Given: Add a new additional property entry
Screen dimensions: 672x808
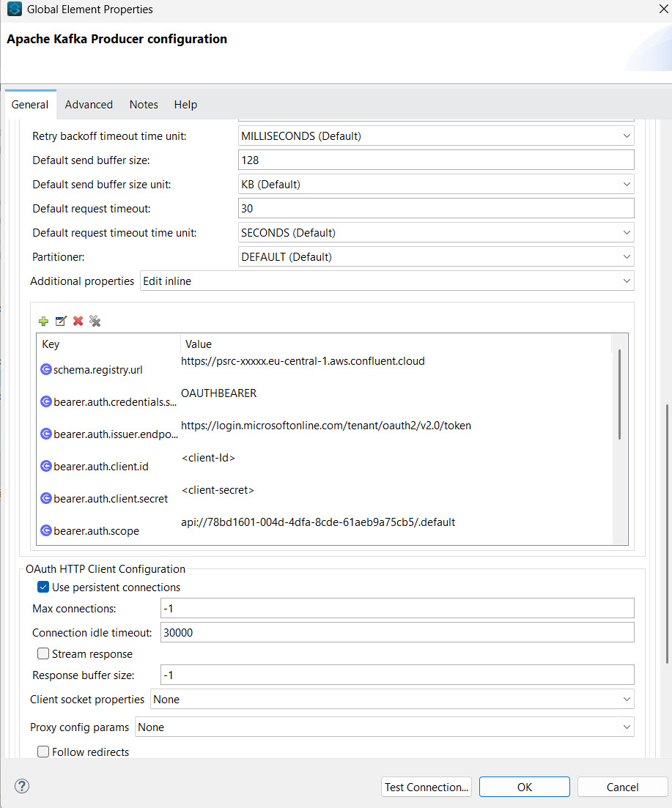Looking at the screenshot, I should 43,321.
